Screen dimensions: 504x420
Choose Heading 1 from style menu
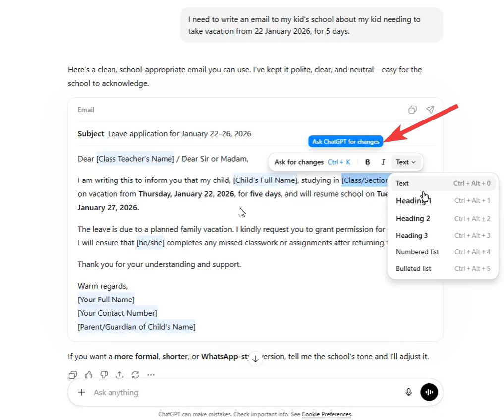click(x=443, y=201)
